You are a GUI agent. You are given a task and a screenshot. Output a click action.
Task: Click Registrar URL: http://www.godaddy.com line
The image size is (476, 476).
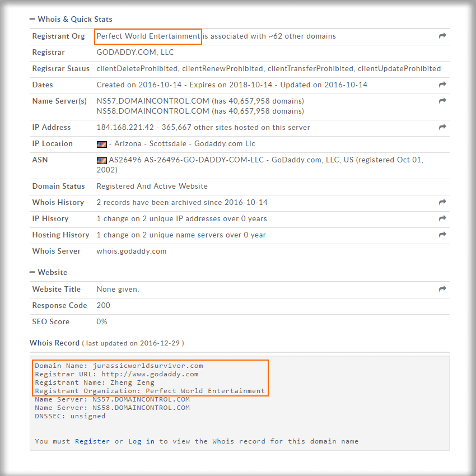(x=116, y=374)
